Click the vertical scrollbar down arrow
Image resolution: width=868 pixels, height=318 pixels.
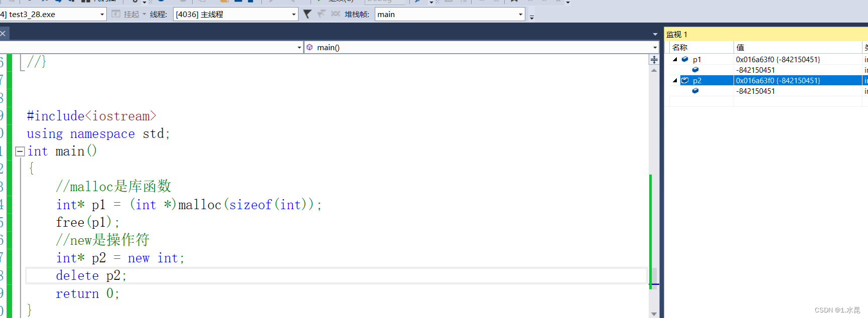pos(654,314)
